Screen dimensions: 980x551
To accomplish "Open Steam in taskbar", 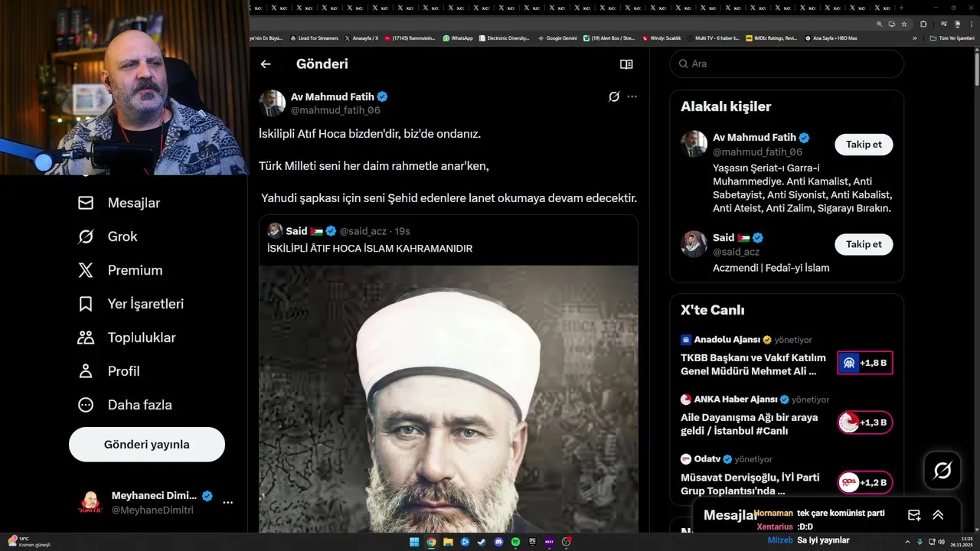I will (482, 542).
